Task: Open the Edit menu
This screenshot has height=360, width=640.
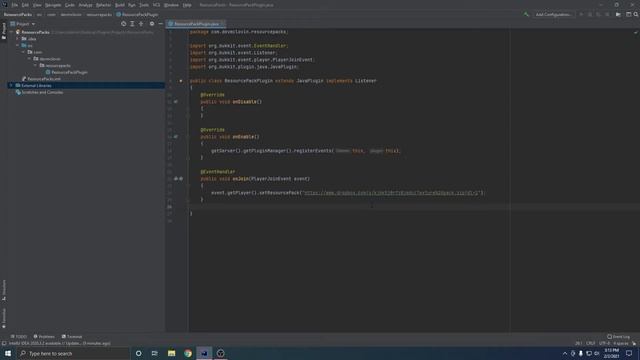Action: click(25, 5)
